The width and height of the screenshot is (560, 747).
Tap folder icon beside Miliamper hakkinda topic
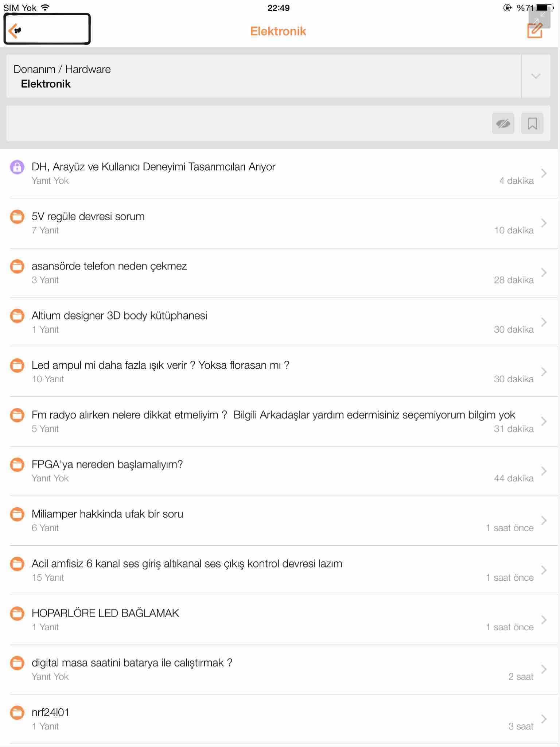coord(17,514)
